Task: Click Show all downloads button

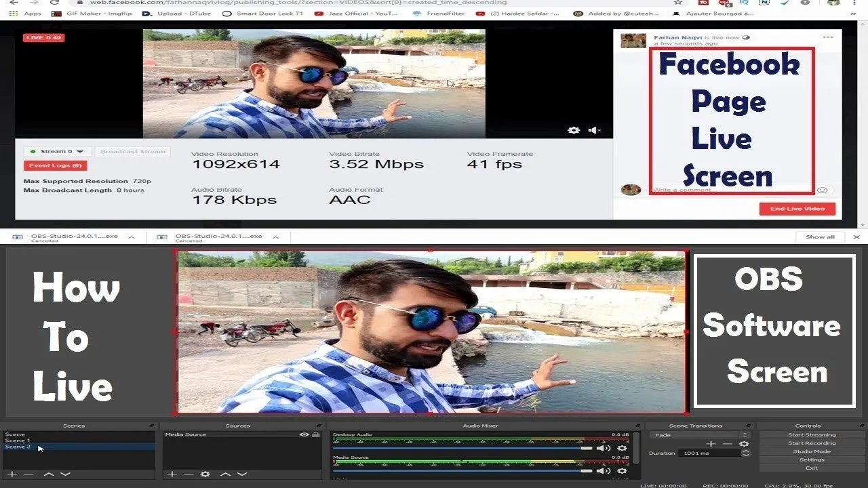Action: pos(820,237)
